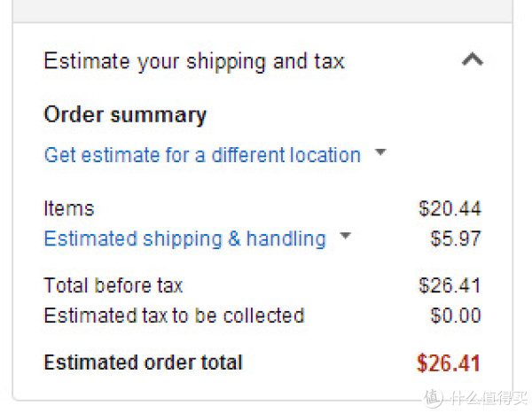Click the 'Estimated order total' label

click(143, 362)
